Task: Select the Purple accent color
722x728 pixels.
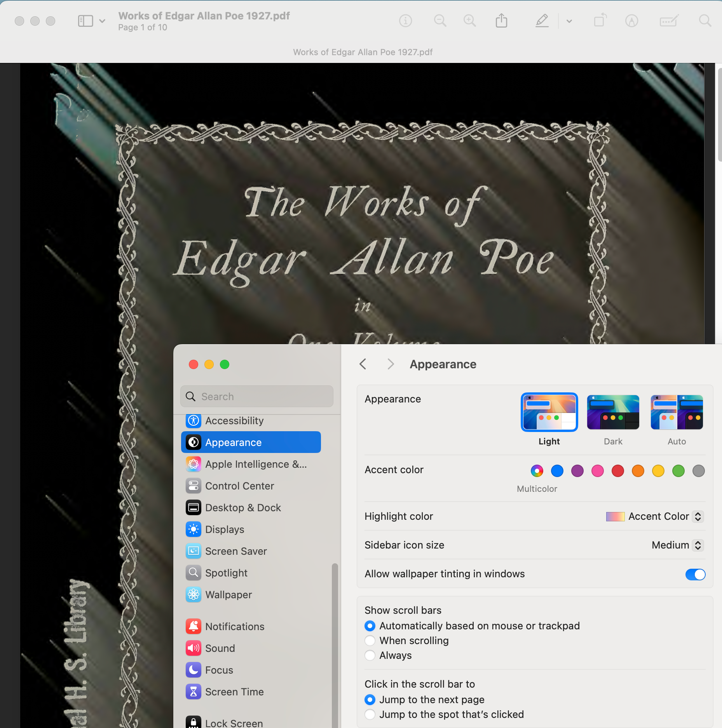Action: click(577, 471)
